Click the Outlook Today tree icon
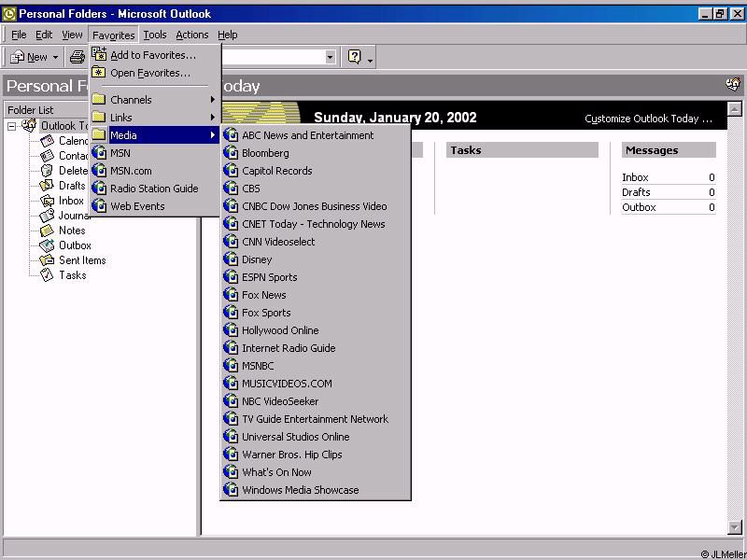Image resolution: width=747 pixels, height=560 pixels. [x=29, y=126]
